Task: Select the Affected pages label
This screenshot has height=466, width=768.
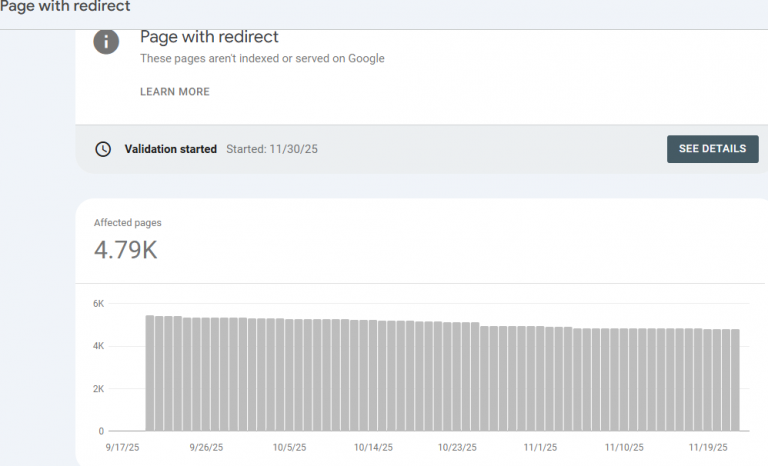Action: 127,223
